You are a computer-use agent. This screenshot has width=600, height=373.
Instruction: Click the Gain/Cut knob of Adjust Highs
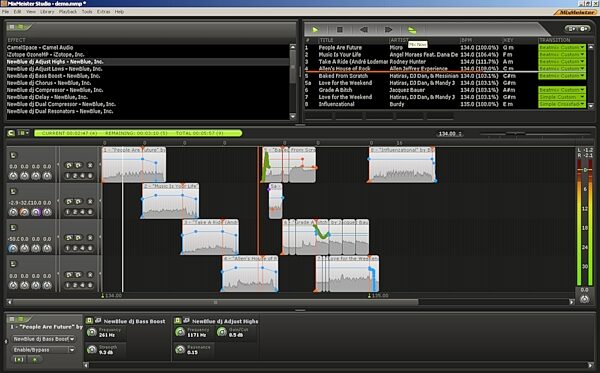coord(222,332)
